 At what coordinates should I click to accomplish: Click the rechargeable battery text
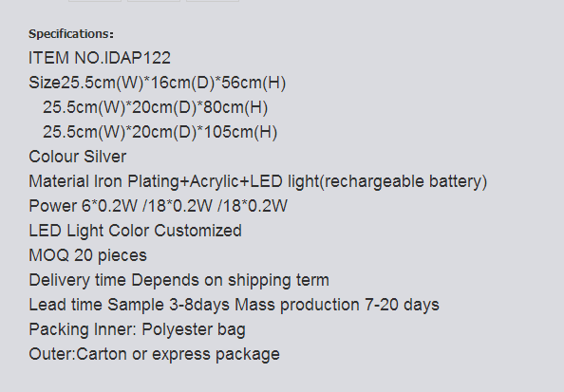pyautogui.click(x=404, y=181)
